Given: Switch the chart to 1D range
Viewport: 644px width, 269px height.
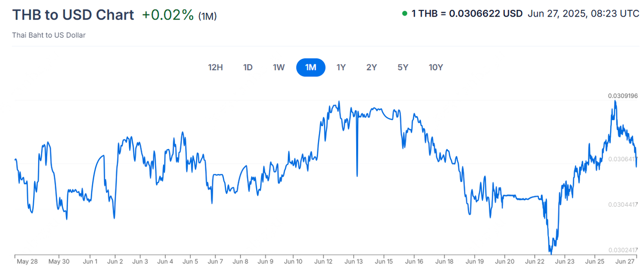Looking at the screenshot, I should 248,67.
